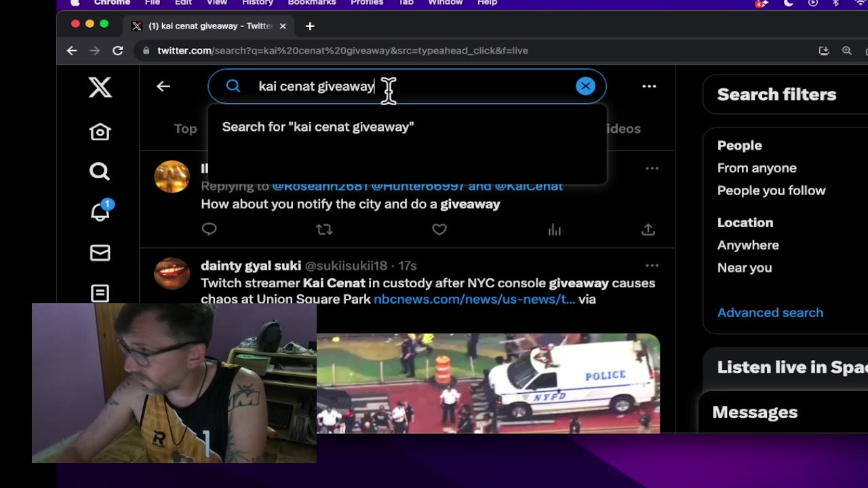Open Messages envelope icon in sidebar
Viewport: 868px width, 488px height.
tap(100, 253)
